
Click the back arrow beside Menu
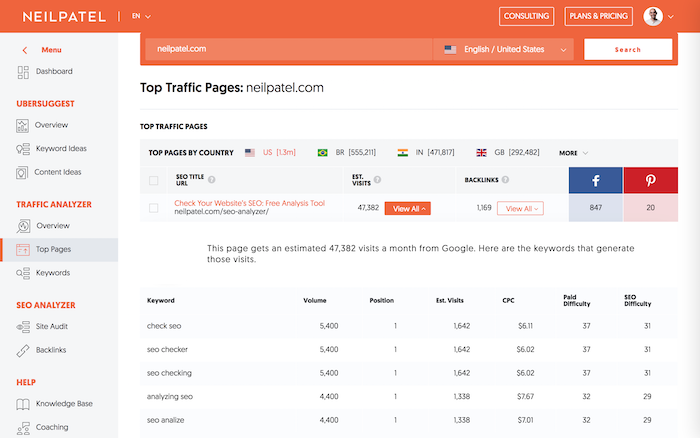(25, 50)
